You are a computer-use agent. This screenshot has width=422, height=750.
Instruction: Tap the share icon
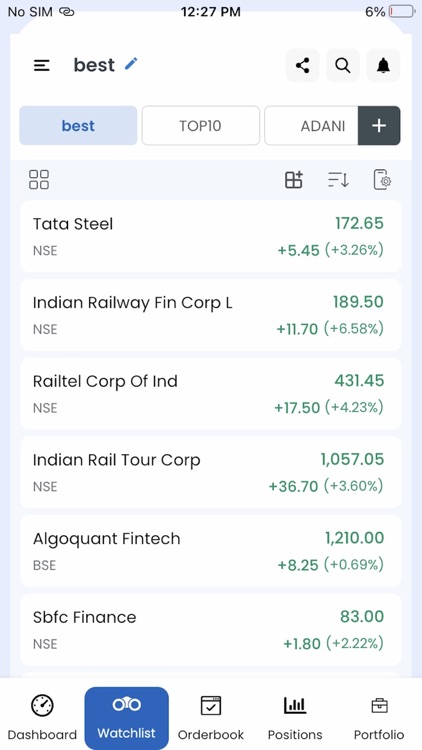pyautogui.click(x=302, y=66)
